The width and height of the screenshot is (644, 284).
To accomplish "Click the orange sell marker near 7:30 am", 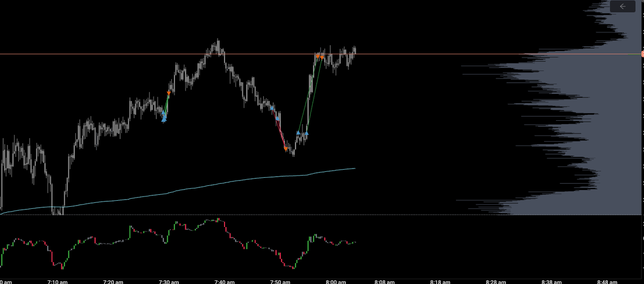I will [169, 93].
